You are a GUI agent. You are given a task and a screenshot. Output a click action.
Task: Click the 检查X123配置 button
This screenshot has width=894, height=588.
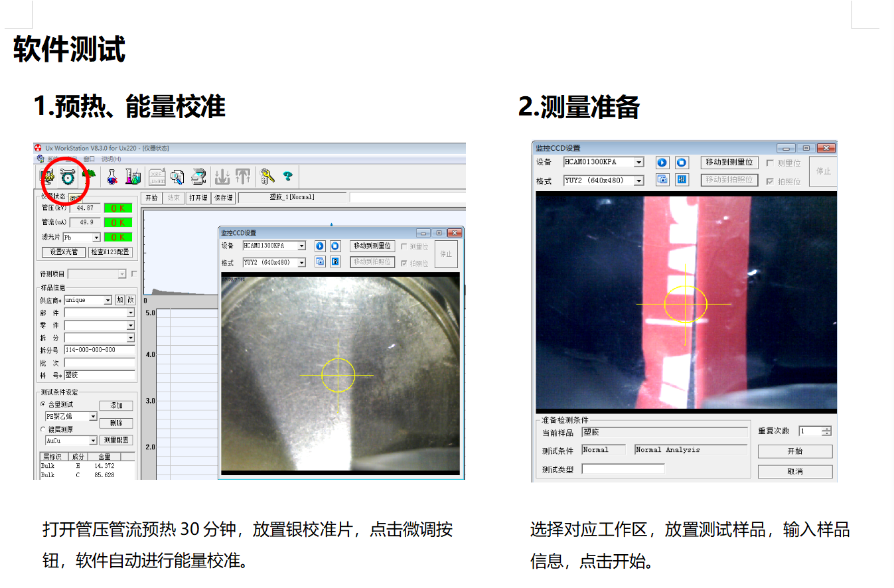coord(110,252)
